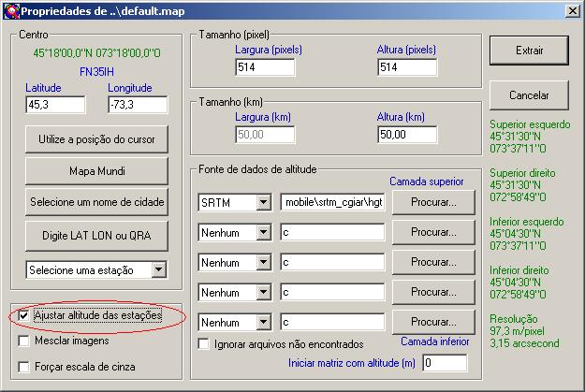Click Procurar... for the SRTM row
585x392 pixels.
coord(433,202)
